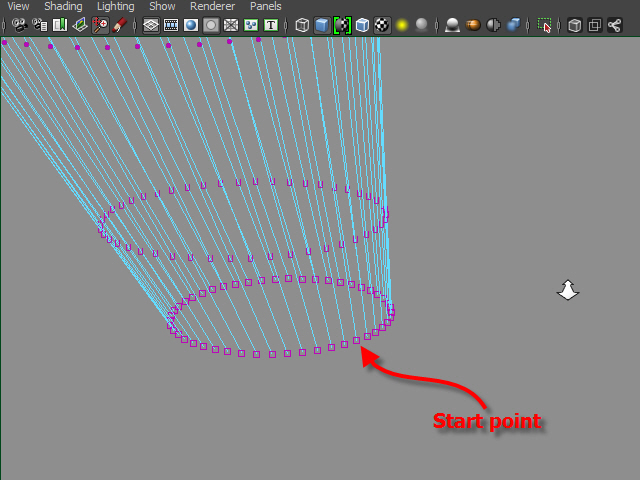Toggle the viewport Grid display
The height and width of the screenshot is (480, 640).
151,25
